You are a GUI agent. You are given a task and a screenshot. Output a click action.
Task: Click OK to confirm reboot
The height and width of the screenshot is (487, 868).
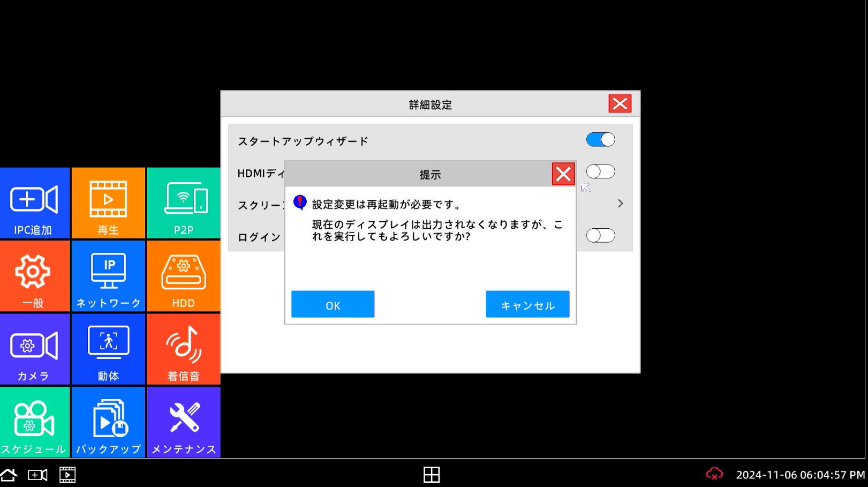click(333, 304)
